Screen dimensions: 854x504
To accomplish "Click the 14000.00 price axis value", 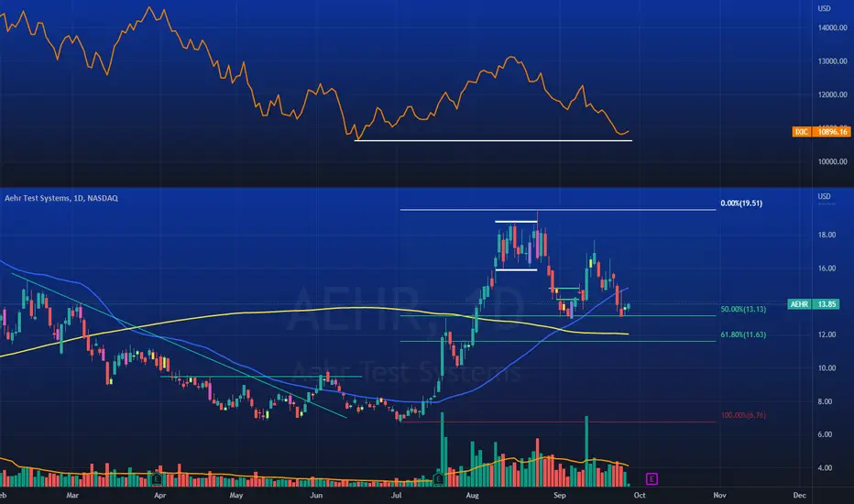I will click(x=832, y=27).
